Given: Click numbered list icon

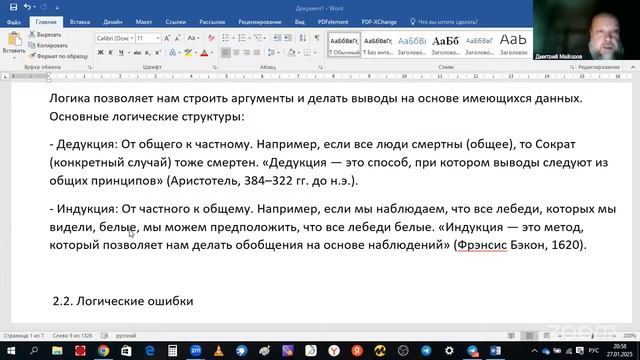Looking at the screenshot, I should point(242,38).
